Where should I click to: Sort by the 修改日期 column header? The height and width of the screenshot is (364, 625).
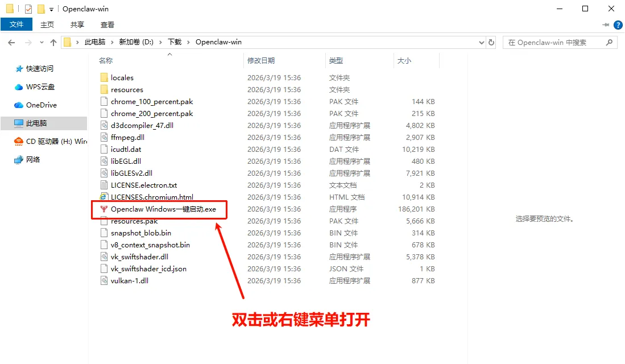click(x=260, y=61)
